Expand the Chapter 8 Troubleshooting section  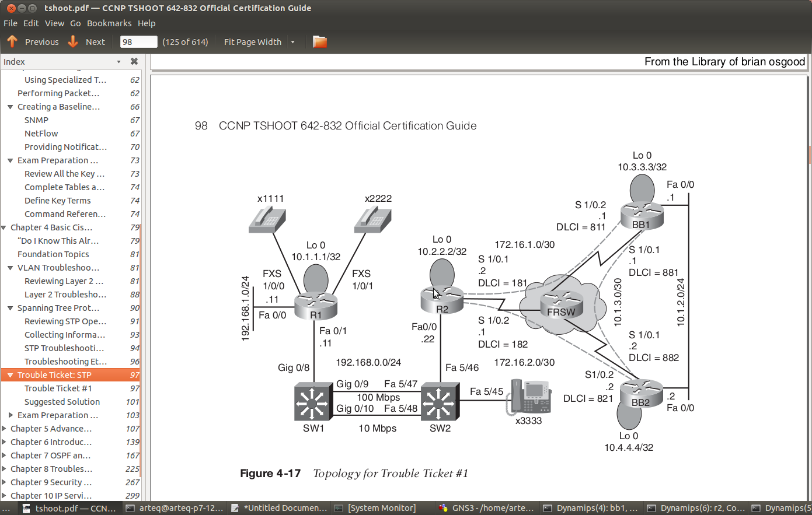click(x=4, y=469)
